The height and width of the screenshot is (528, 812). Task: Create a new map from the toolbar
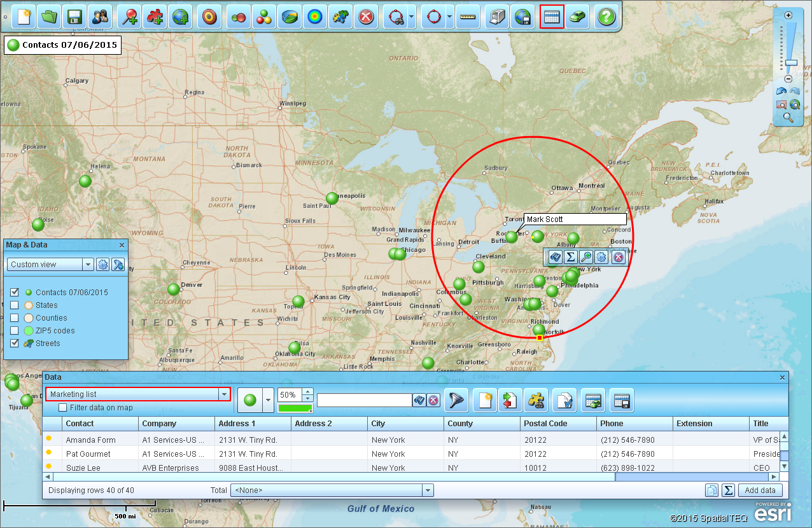click(24, 17)
